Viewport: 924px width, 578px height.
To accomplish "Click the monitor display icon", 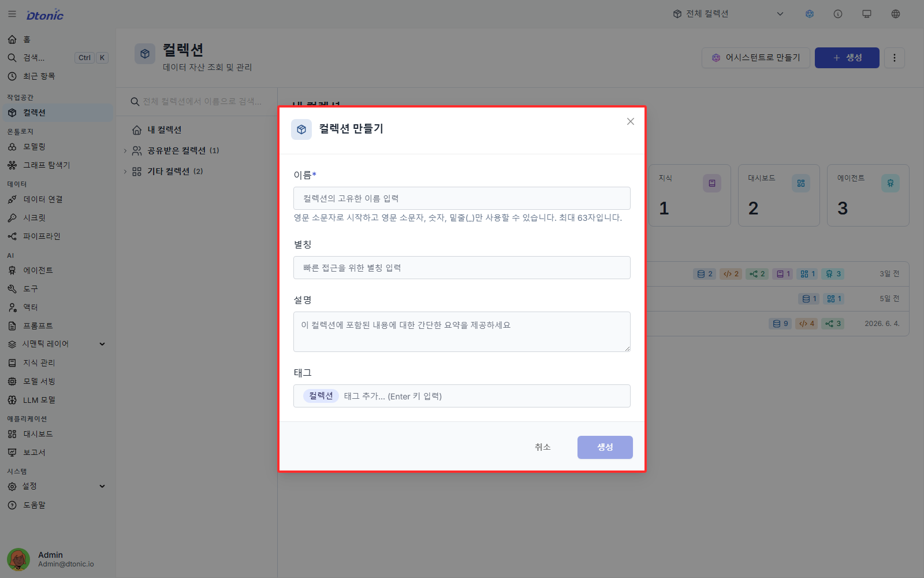I will (867, 14).
